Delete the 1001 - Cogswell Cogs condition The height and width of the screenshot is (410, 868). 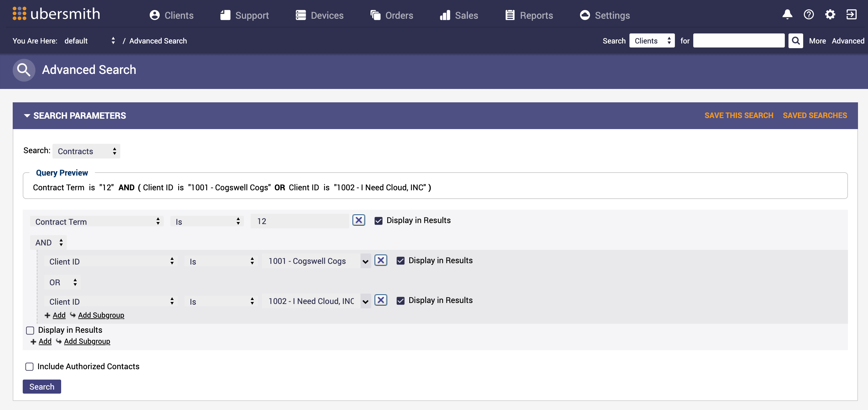[x=381, y=260]
